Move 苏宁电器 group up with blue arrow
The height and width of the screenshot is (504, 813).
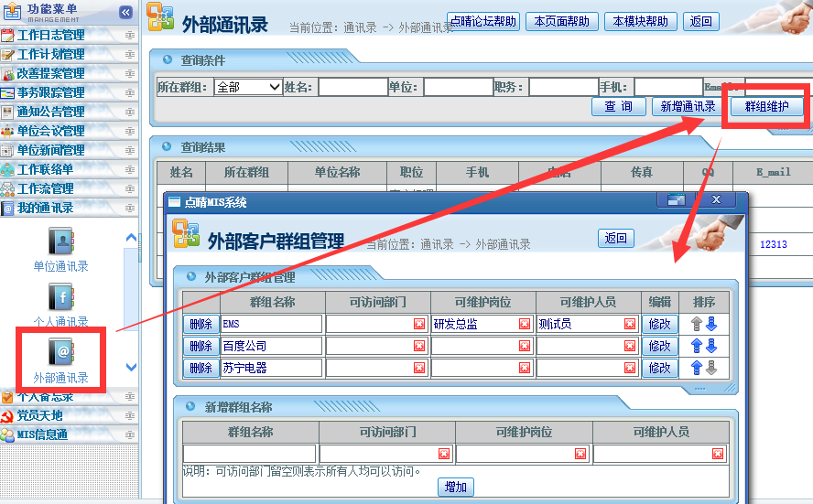[697, 368]
